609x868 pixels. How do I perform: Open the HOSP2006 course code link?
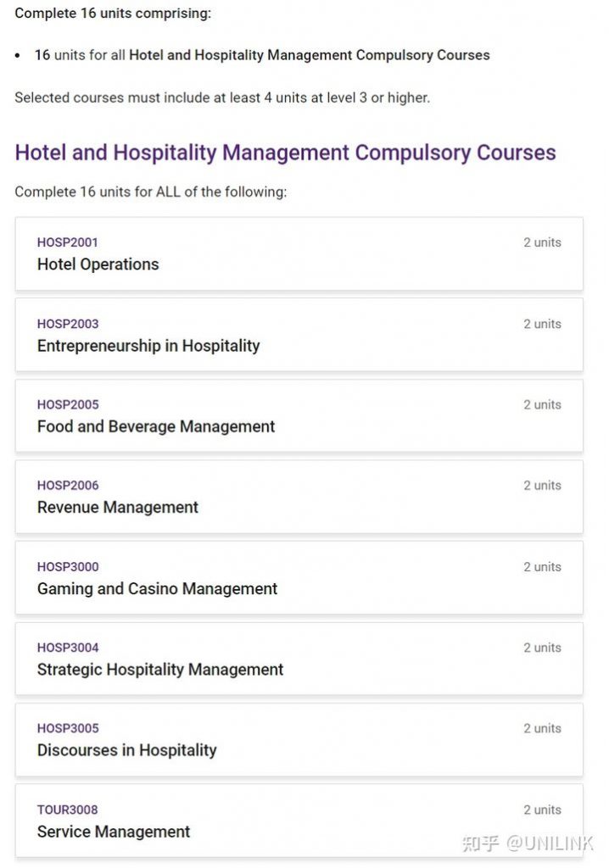click(68, 486)
